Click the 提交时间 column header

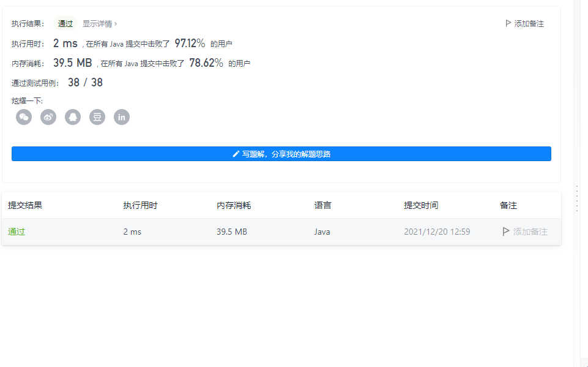421,205
